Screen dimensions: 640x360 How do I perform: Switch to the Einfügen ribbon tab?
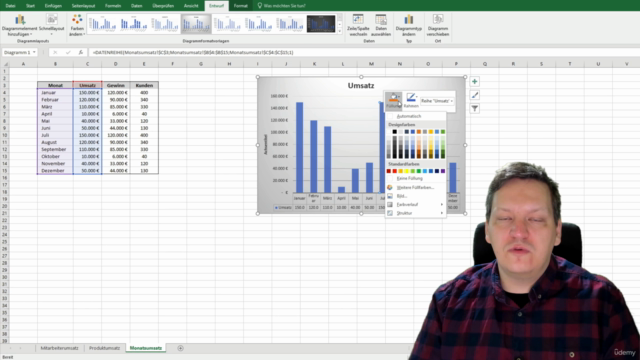(53, 6)
